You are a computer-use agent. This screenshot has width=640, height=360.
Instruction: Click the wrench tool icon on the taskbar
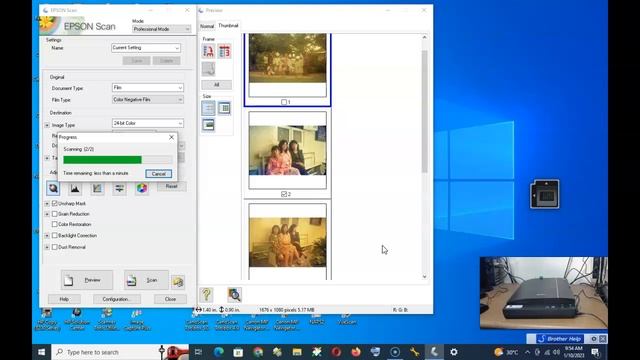[414, 352]
